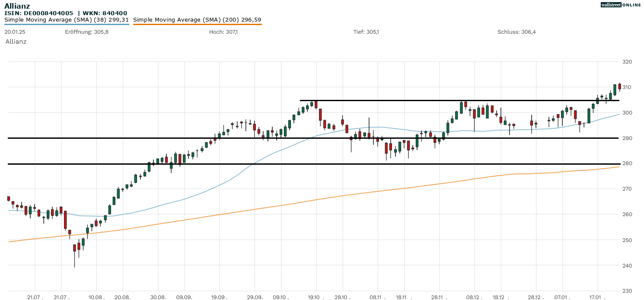Toggle the SMA (38) legend entry
Screen dimensions: 644x300
point(67,19)
